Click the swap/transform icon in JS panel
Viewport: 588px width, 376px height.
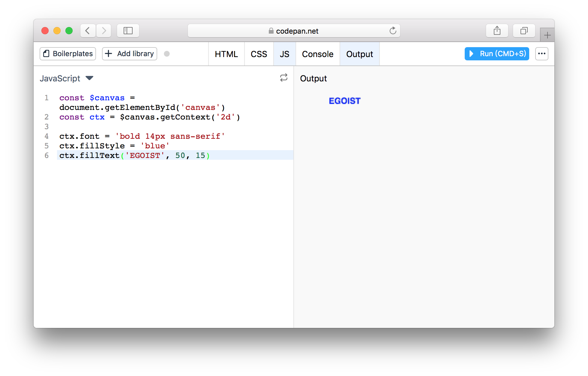click(283, 78)
